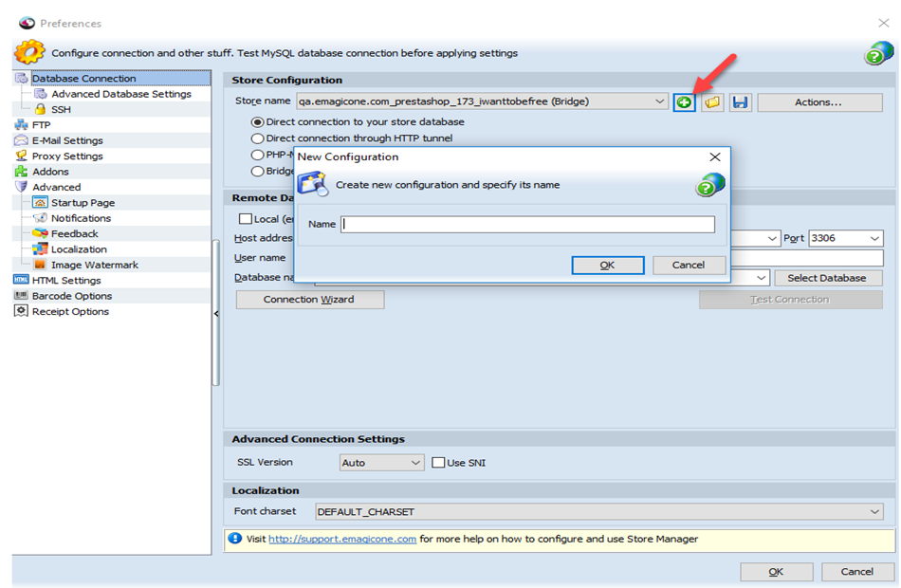Click the Image Watermark icon

click(x=40, y=265)
